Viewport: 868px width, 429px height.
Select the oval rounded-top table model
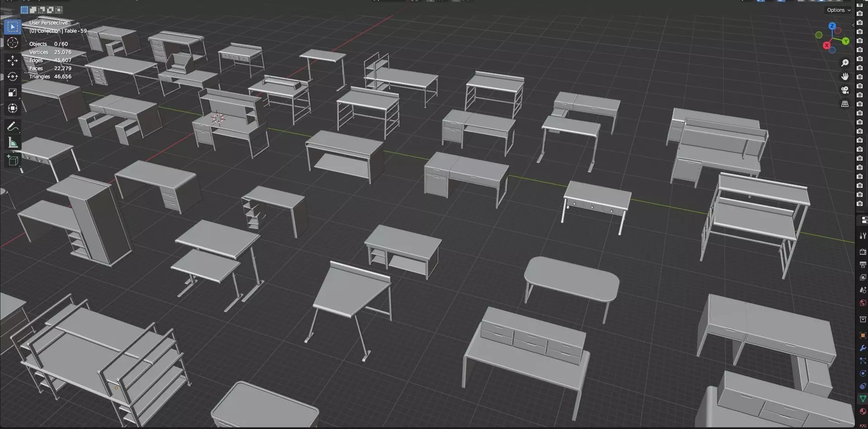click(x=572, y=278)
